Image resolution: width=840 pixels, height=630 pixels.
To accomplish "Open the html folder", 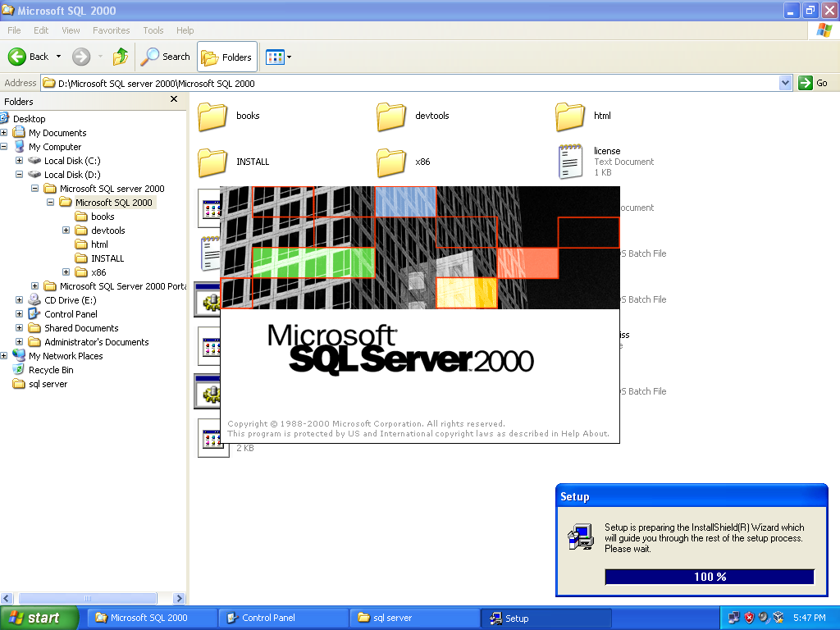I will [x=569, y=116].
